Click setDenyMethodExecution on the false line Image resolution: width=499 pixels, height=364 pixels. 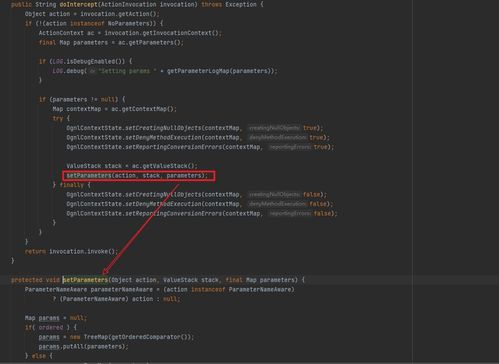point(163,204)
